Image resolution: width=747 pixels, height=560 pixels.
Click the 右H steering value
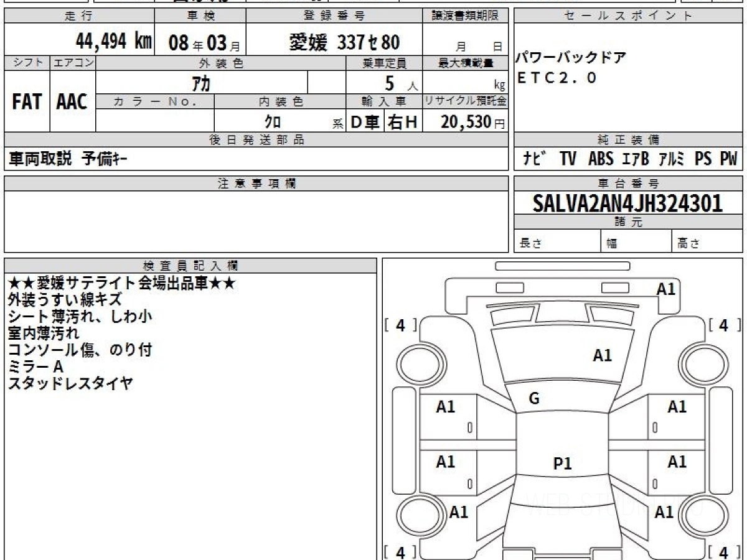[403, 122]
